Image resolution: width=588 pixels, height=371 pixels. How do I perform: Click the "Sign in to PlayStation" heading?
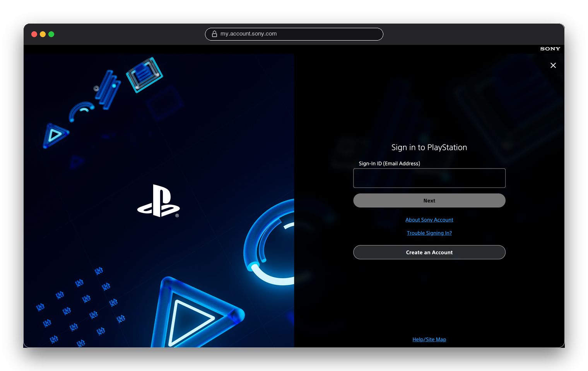click(429, 147)
